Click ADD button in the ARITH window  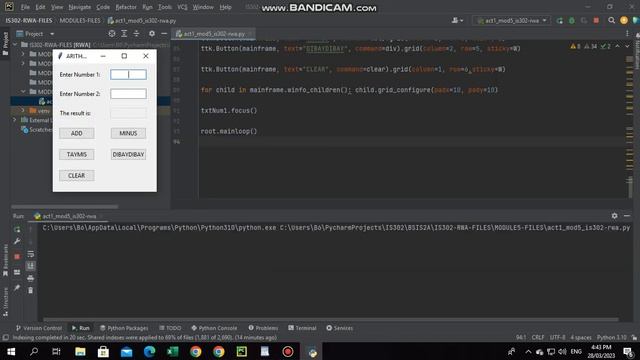[77, 133]
